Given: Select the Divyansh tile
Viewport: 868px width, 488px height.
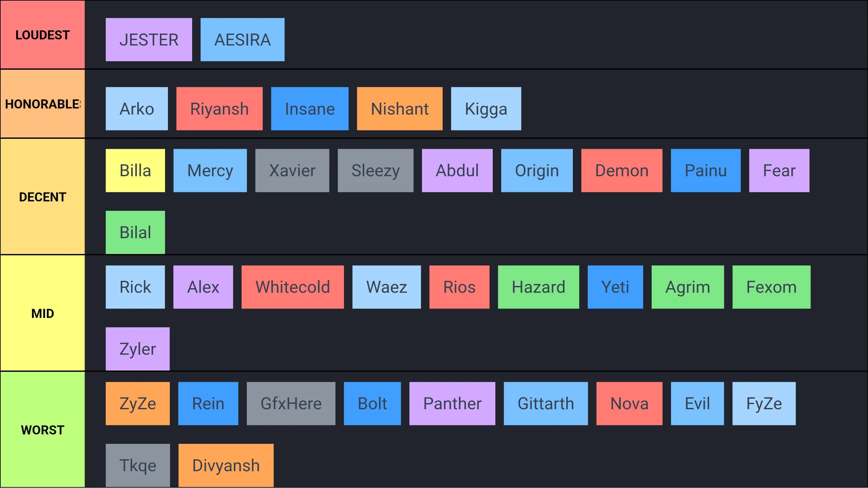Looking at the screenshot, I should click(x=226, y=466).
